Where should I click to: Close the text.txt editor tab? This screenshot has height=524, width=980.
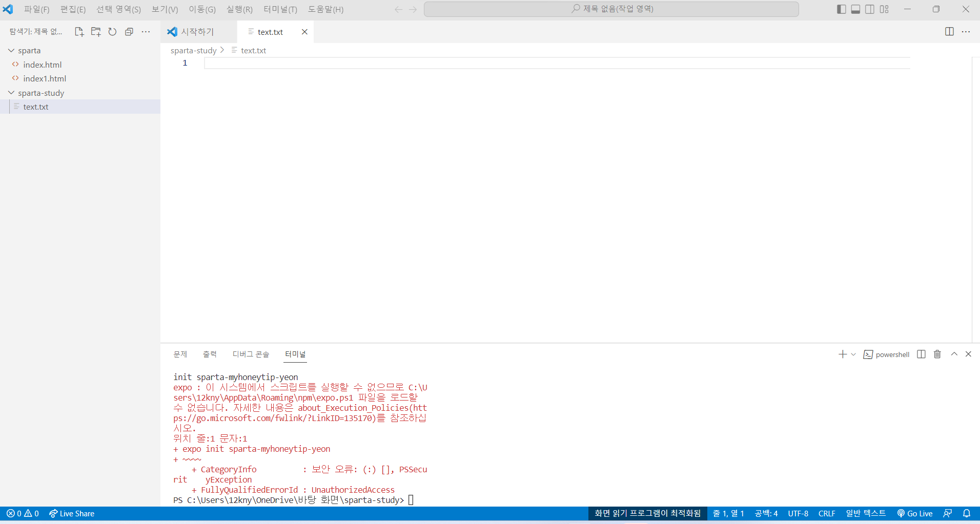pos(304,32)
